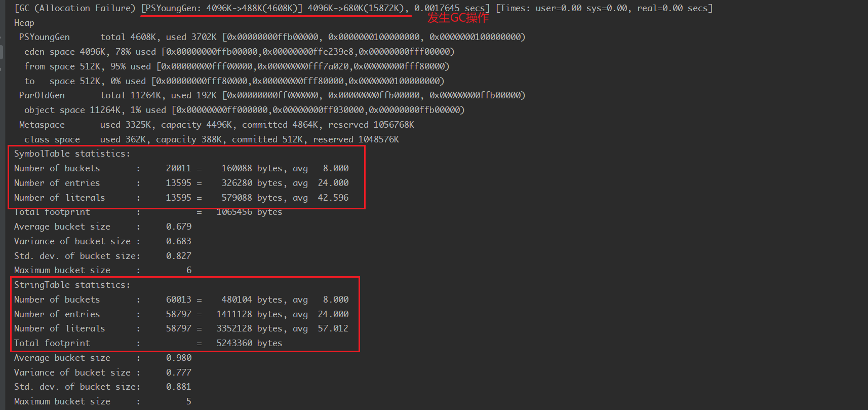The width and height of the screenshot is (868, 410).
Task: Click the '0.0017645 secs' duration value
Action: click(x=450, y=8)
